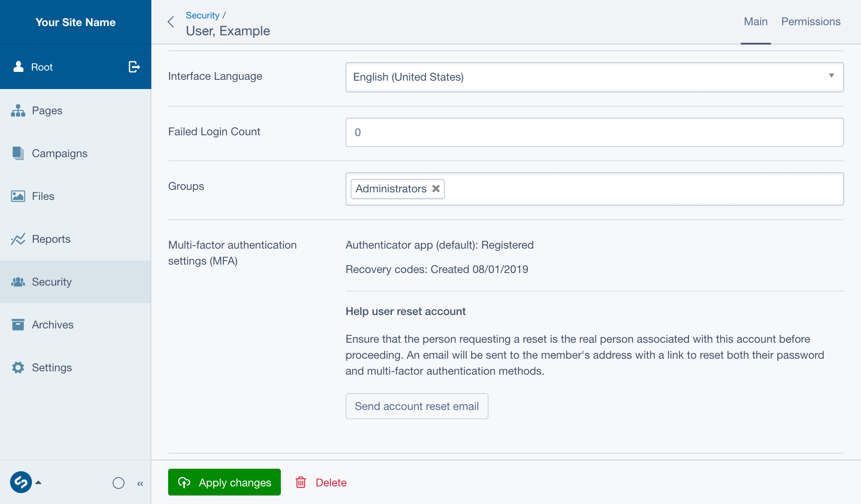Select the Security sidebar icon
The width and height of the screenshot is (861, 504).
pos(18,282)
